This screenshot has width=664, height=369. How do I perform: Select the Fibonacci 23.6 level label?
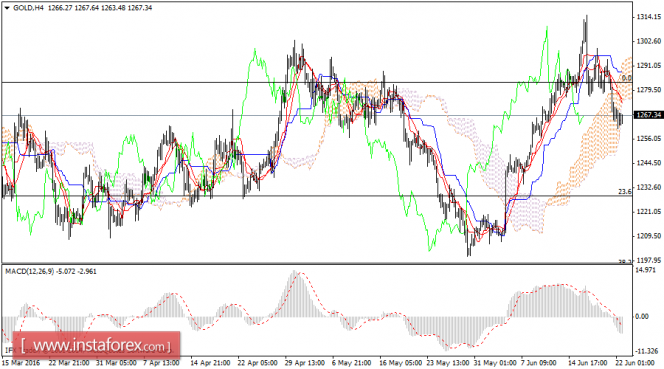click(x=625, y=191)
